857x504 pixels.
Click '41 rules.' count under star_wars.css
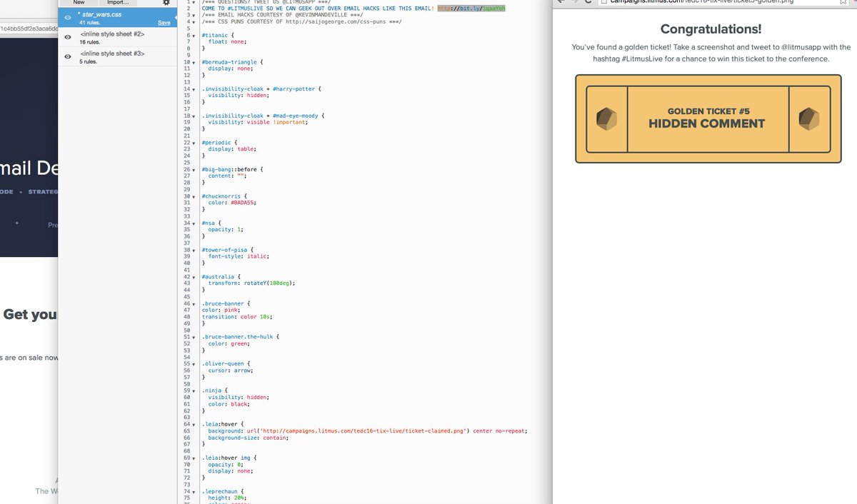point(91,23)
